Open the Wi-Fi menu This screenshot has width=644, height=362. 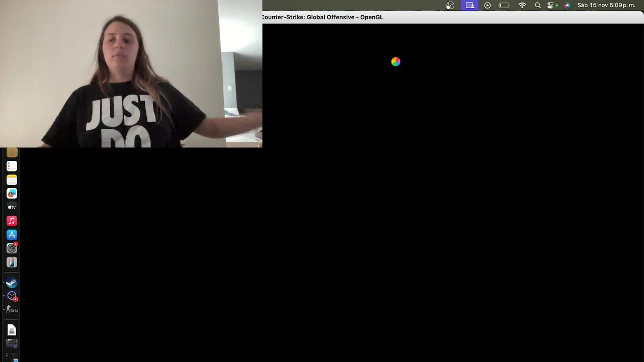point(522,6)
